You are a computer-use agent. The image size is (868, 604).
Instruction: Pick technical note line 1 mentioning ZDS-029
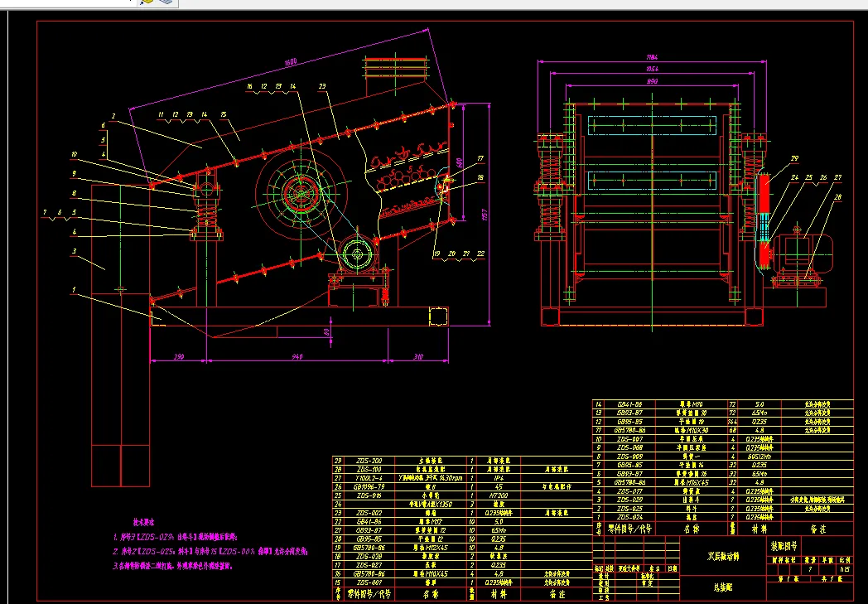pyautogui.click(x=175, y=537)
